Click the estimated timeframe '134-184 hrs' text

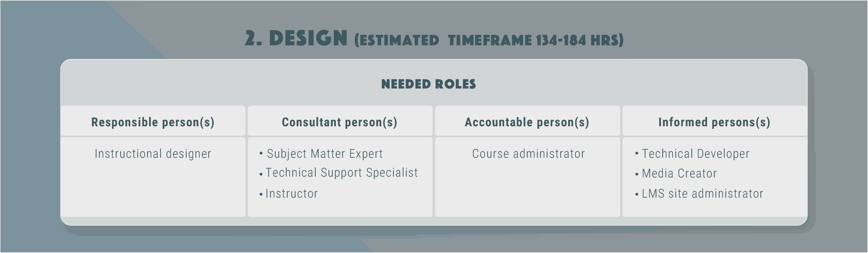[580, 40]
